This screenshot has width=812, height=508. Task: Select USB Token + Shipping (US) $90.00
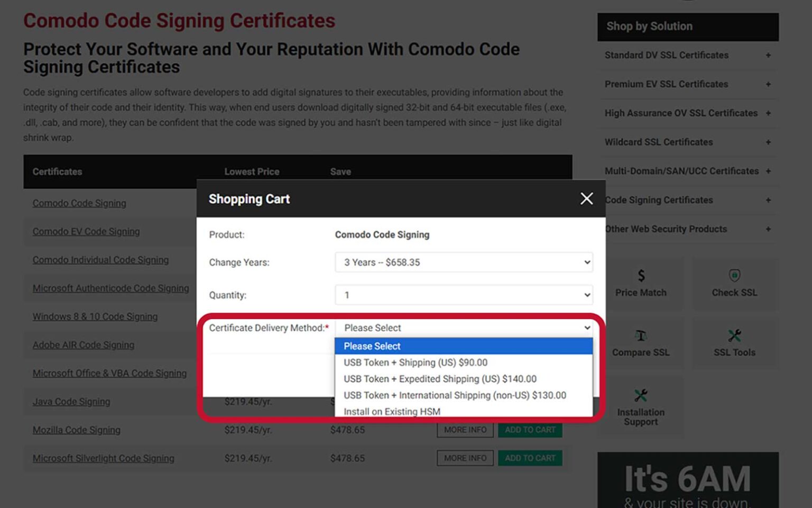415,362
